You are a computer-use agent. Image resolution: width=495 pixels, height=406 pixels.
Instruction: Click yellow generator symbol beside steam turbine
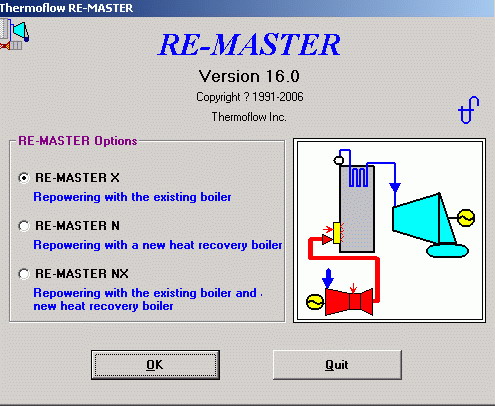coord(466,218)
